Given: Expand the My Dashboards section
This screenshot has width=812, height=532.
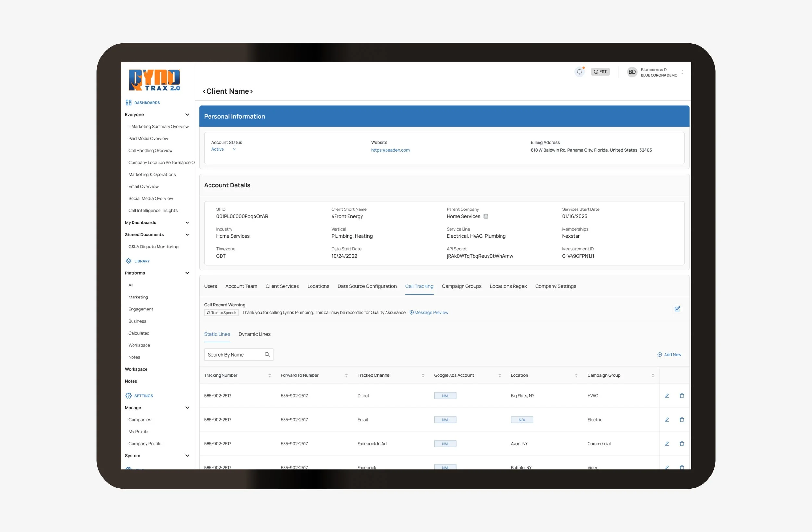Looking at the screenshot, I should (187, 222).
